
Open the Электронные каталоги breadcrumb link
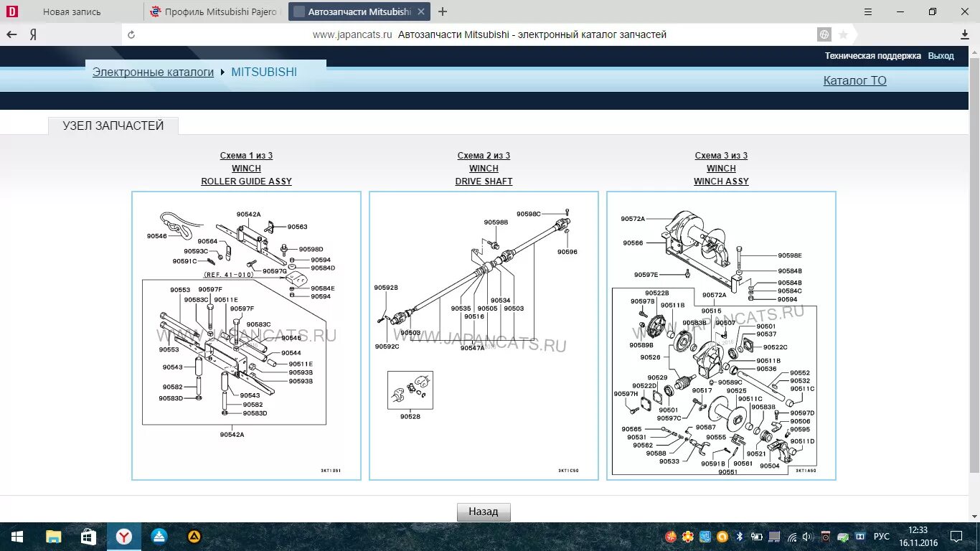[154, 72]
